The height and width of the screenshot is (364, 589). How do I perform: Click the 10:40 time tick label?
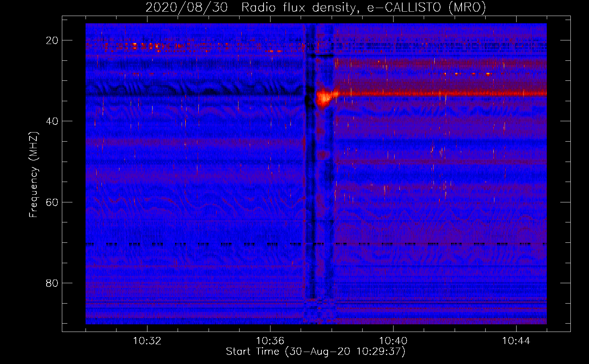tap(393, 341)
